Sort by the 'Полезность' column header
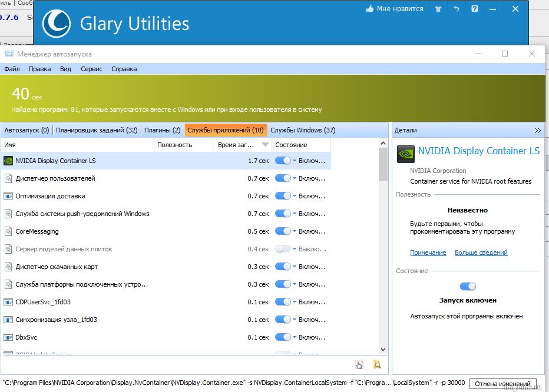This screenshot has width=549, height=392. click(x=175, y=145)
